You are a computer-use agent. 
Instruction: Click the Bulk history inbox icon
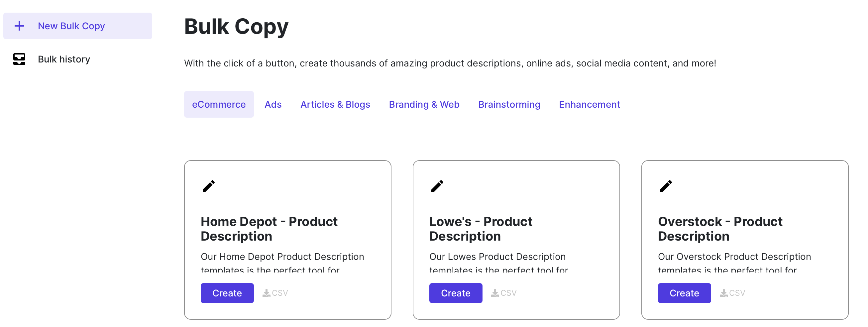19,59
